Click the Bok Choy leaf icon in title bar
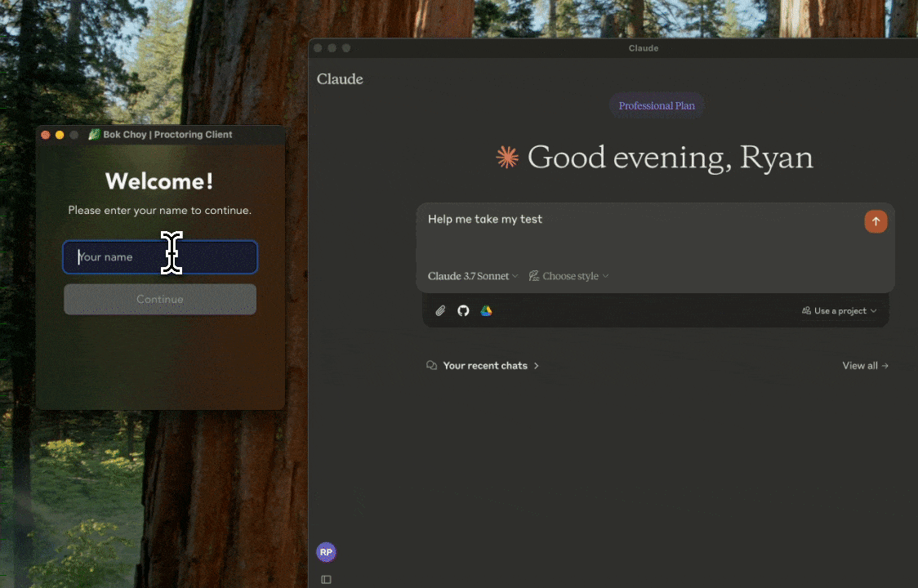Viewport: 918px width, 588px height. coord(94,134)
